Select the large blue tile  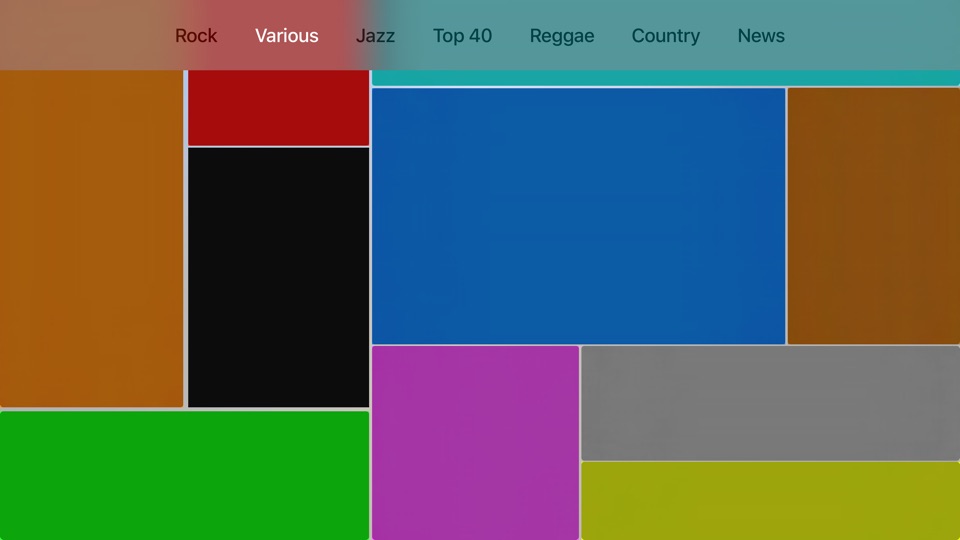(x=578, y=215)
